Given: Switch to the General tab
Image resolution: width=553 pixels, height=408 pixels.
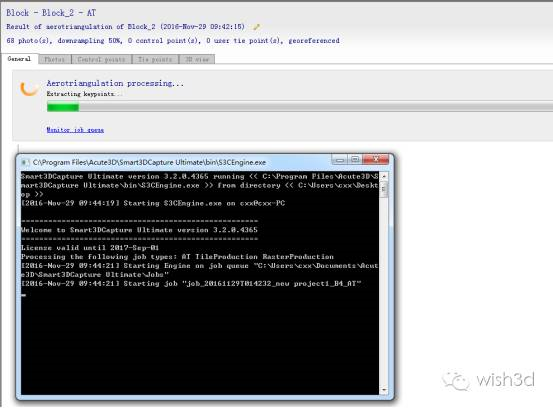Looking at the screenshot, I should (19, 59).
